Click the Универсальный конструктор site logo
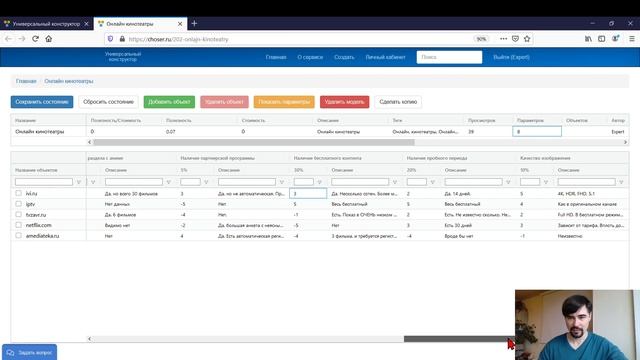640x360 pixels. [123, 57]
